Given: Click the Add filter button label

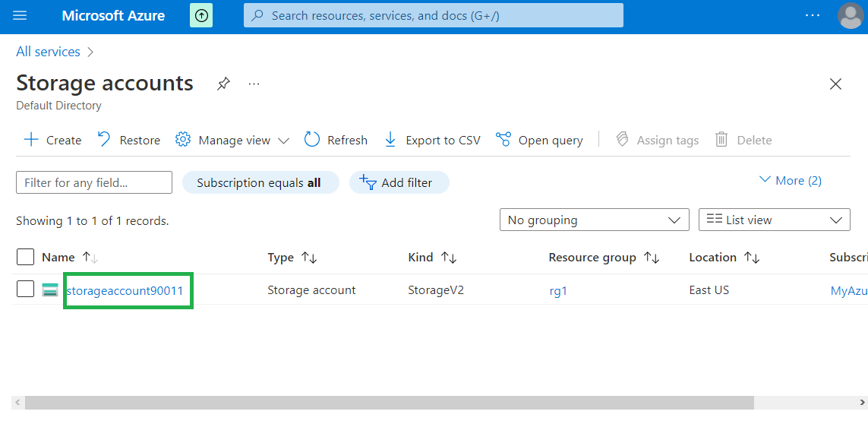Looking at the screenshot, I should pos(407,182).
